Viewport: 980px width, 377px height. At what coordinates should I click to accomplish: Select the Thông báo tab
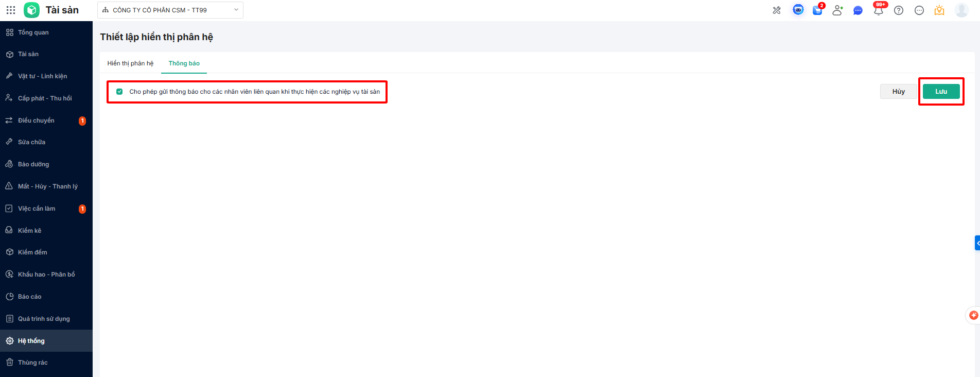click(184, 63)
